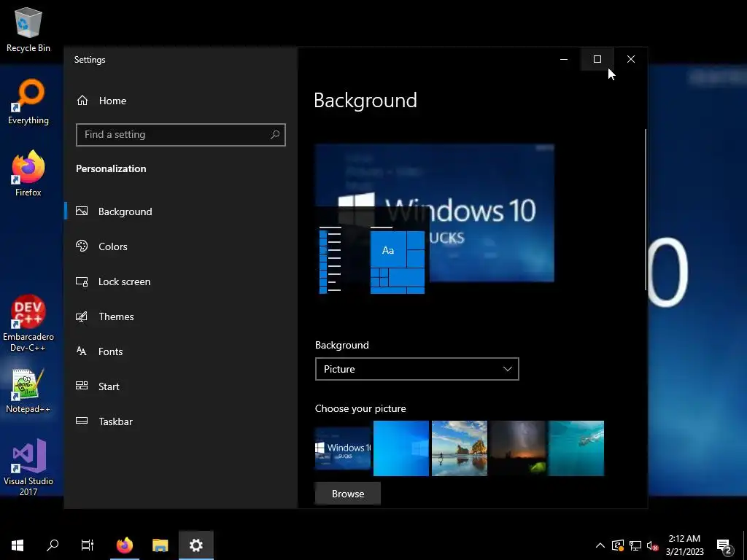Select the Everything desktop shortcut
Screen dimensions: 747x560
tap(28, 102)
